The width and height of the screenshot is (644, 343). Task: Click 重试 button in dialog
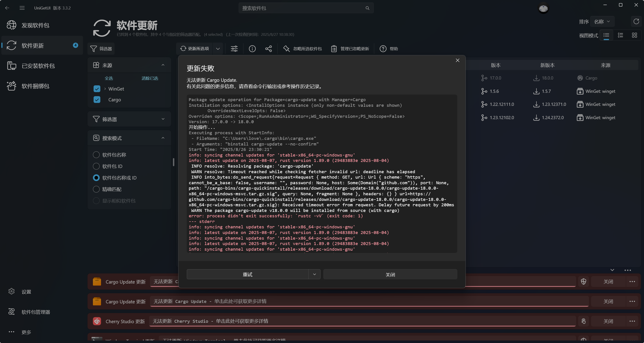coord(248,274)
